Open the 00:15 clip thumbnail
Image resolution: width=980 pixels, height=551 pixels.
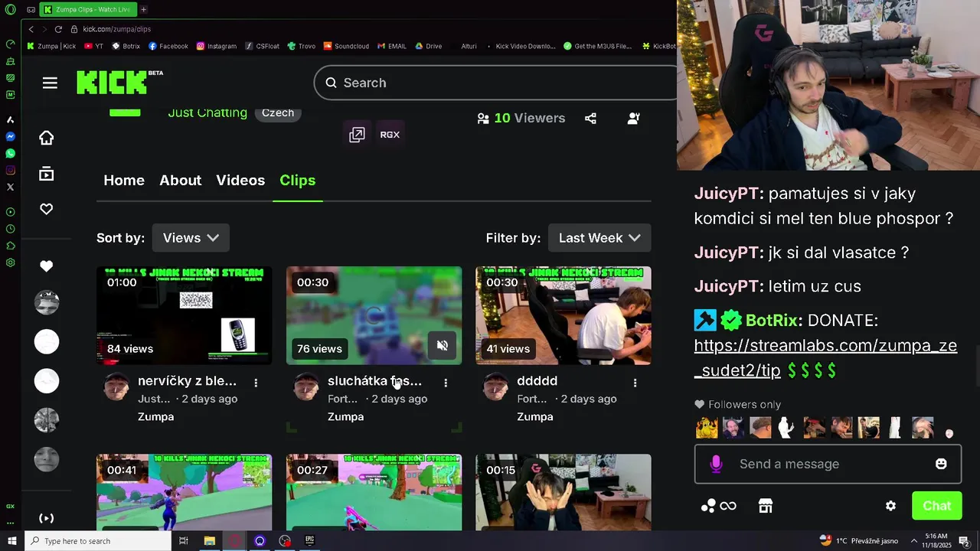point(563,492)
